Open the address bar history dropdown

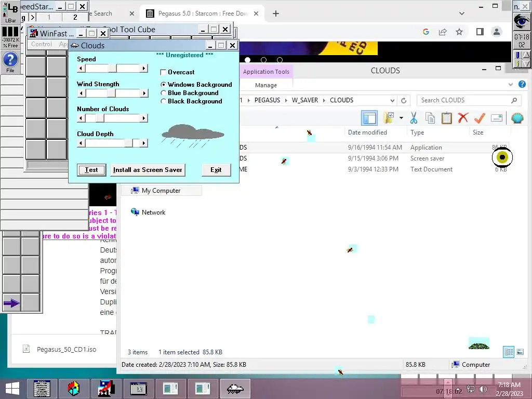392,100
